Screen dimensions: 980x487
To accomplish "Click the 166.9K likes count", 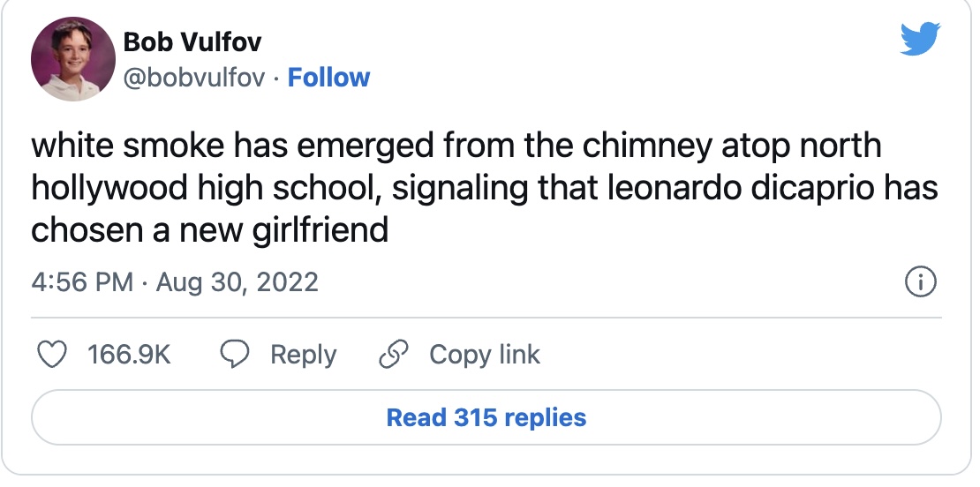I will 129,355.
